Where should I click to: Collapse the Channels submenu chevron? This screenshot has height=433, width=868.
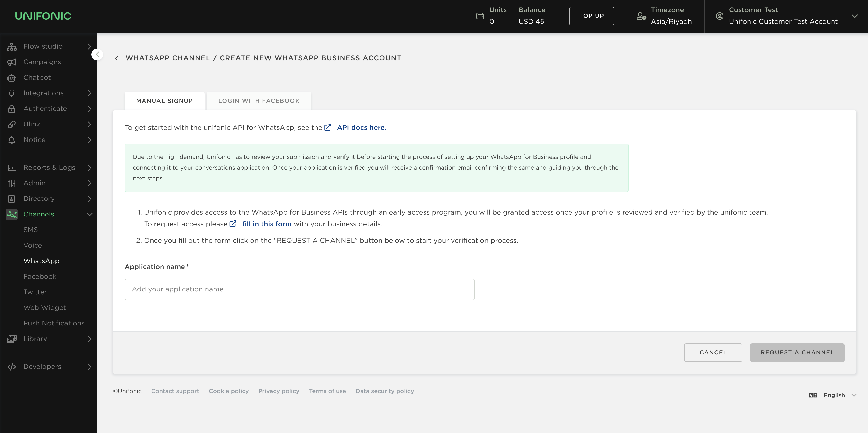(89, 214)
